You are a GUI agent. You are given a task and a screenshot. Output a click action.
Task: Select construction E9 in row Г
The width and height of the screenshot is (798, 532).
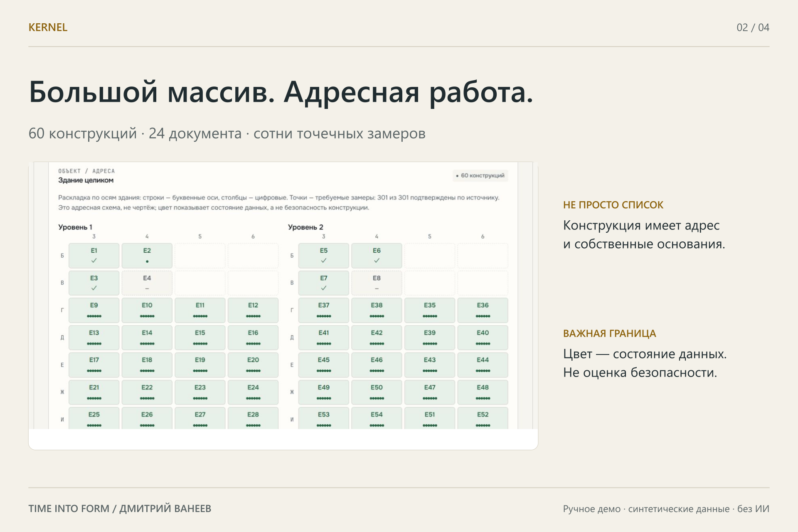click(94, 310)
